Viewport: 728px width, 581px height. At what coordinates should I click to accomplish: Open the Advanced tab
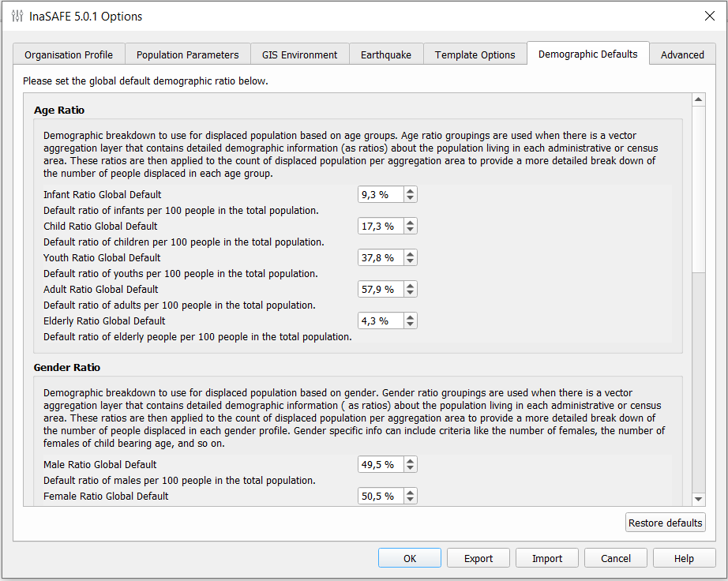click(x=682, y=54)
